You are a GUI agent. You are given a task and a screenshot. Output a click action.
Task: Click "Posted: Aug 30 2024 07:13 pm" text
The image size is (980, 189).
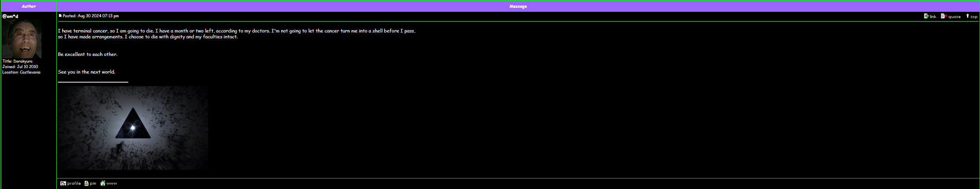[x=91, y=16]
